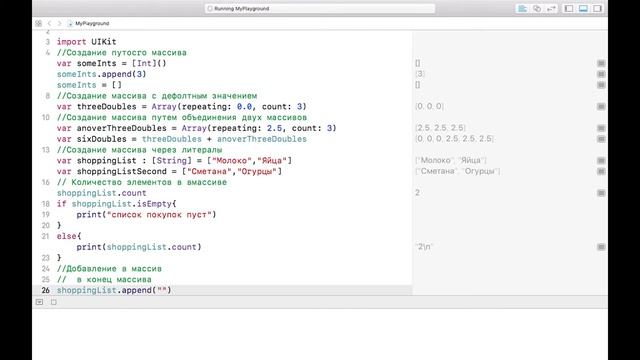Click the [3] result value in sidebar
Screen dimensions: 640x360
pyautogui.click(x=420, y=74)
